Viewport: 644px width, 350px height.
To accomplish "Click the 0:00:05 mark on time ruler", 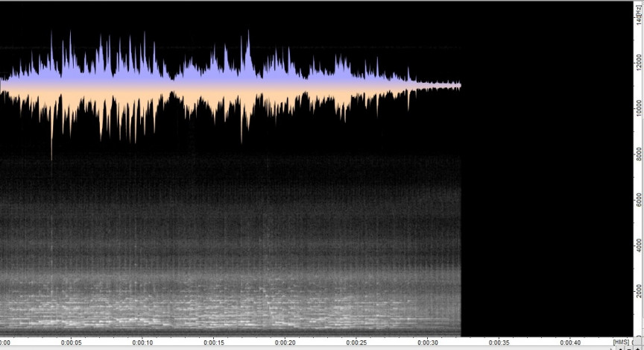I will pos(71,343).
